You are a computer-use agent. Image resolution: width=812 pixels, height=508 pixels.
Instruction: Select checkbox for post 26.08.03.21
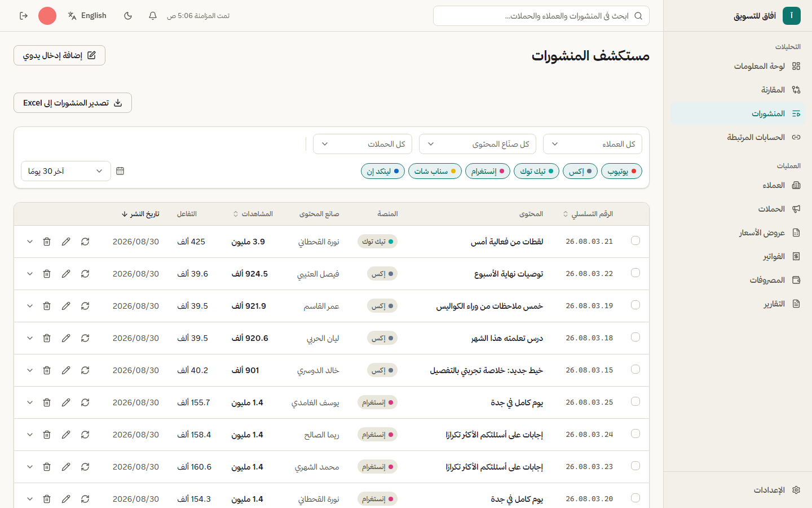pos(636,240)
